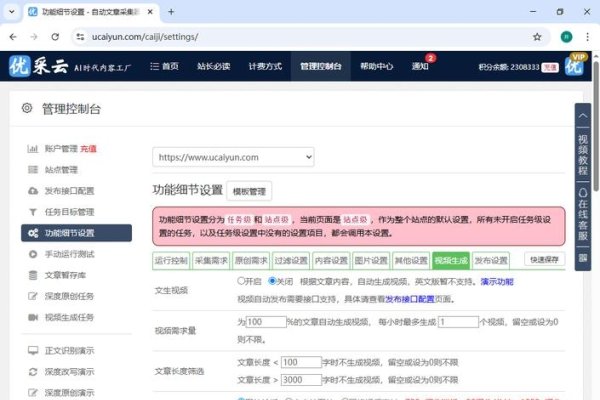Click 站长必读 in top navigation
This screenshot has width=600, height=400.
tap(214, 66)
